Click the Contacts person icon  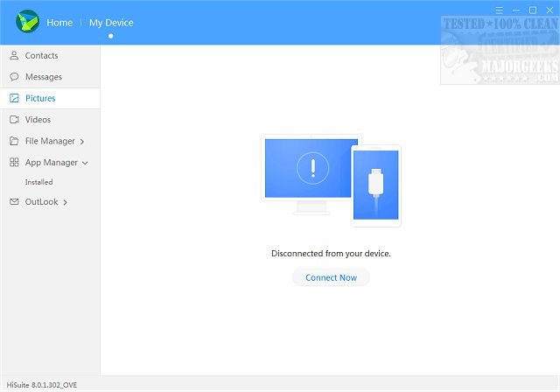[x=14, y=55]
